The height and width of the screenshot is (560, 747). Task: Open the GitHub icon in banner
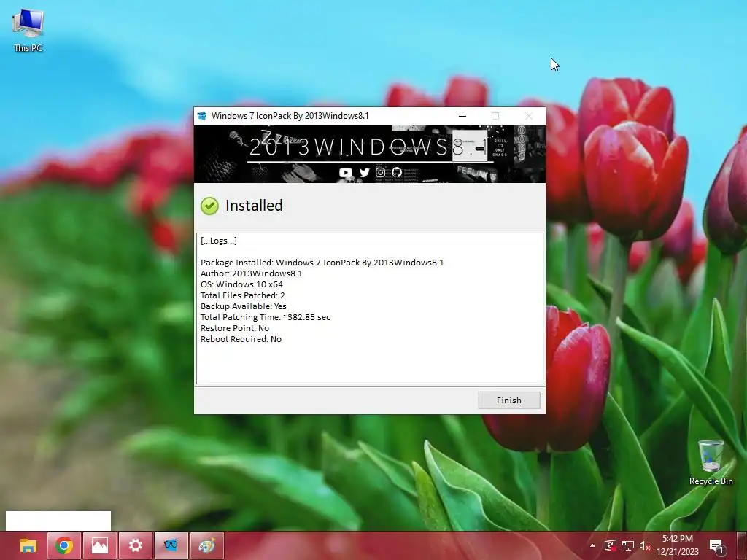397,172
